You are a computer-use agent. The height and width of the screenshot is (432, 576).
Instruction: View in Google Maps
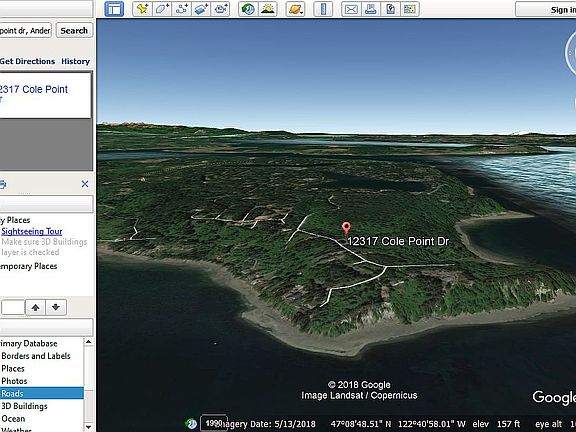click(410, 9)
